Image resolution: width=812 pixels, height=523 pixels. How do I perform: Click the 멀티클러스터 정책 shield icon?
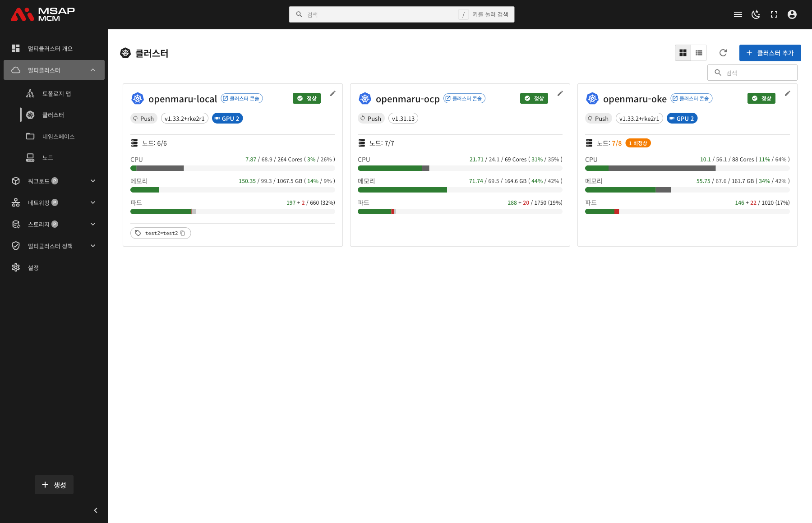(16, 246)
